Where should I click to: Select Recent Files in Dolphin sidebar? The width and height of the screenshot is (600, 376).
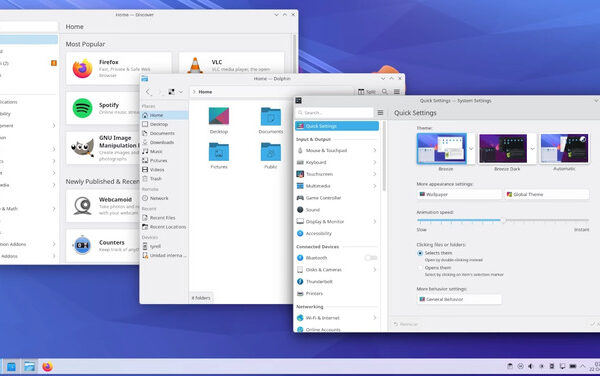coord(164,218)
